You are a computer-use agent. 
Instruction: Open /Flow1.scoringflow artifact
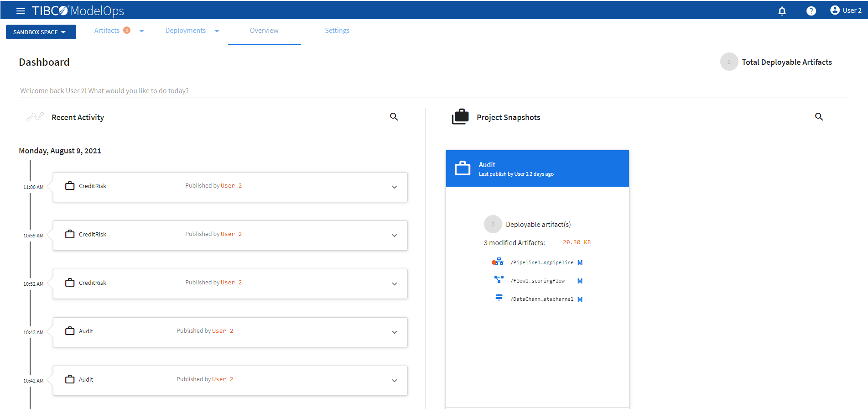(537, 281)
